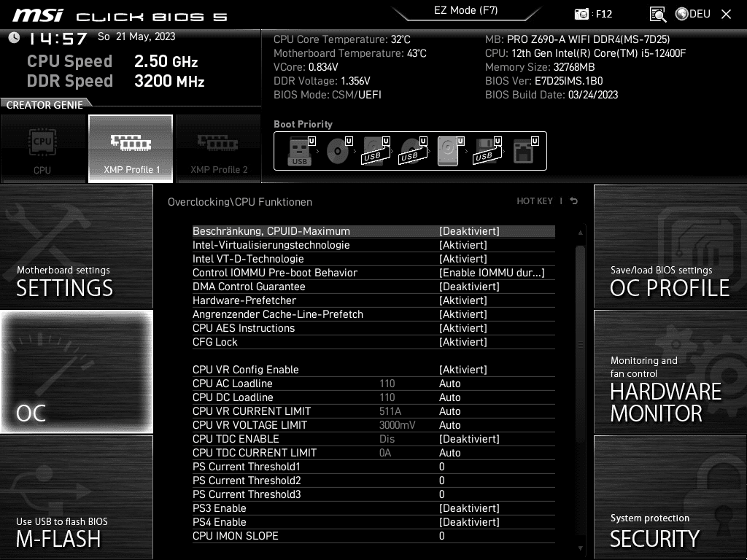747x560 pixels.
Task: Click the BIOS Ver E7D25IMS.1B0 text
Action: coord(544,81)
